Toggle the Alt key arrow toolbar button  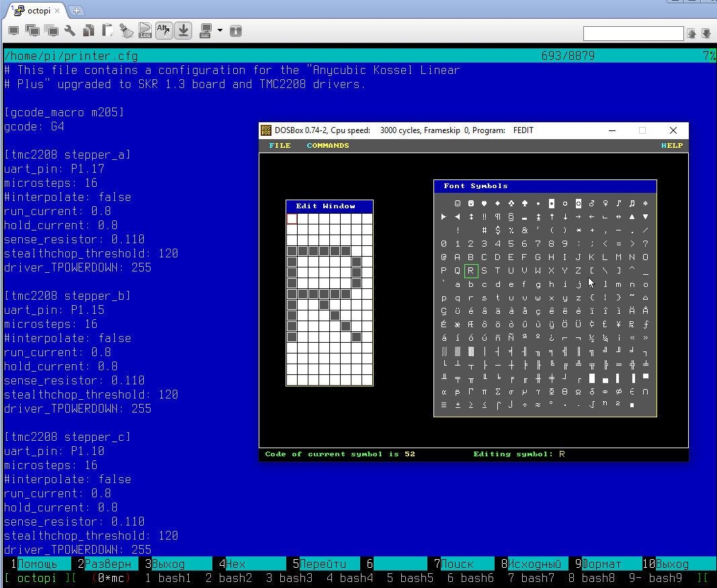pos(164,31)
